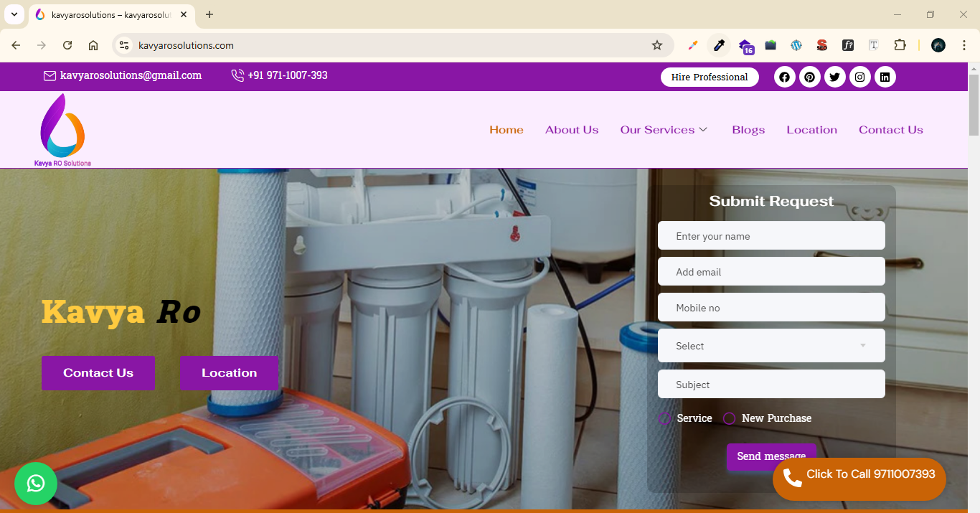Select the New Purchase radio option

(x=730, y=418)
